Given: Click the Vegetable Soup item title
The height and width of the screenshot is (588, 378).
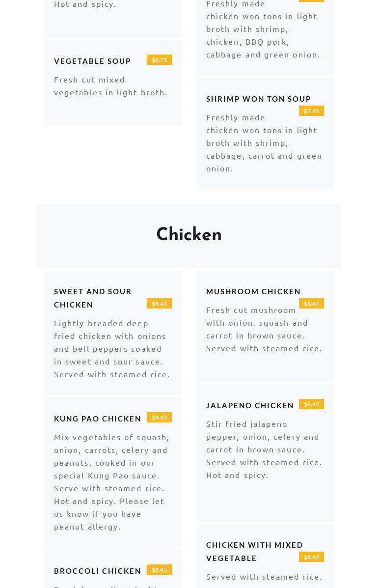Looking at the screenshot, I should coord(92,61).
